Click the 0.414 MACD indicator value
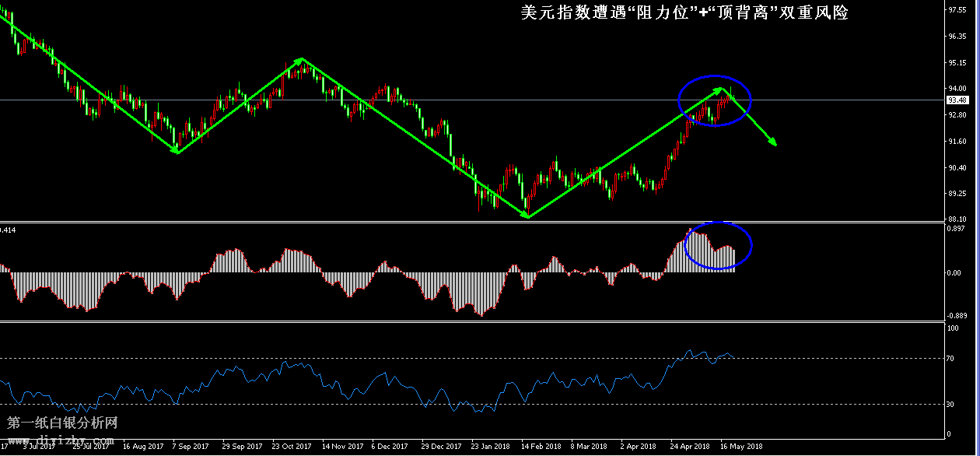Image resolution: width=980 pixels, height=456 pixels. [8, 230]
